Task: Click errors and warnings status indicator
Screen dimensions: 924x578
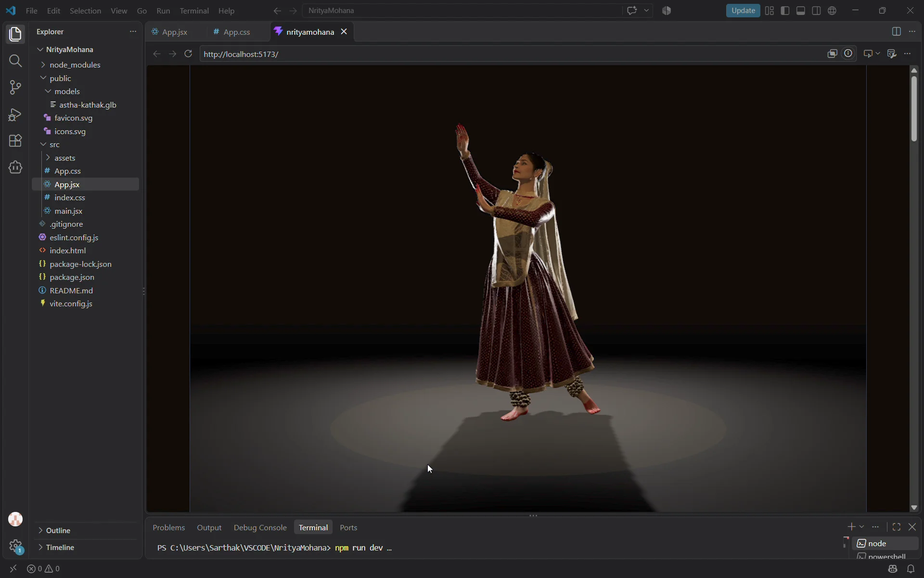Action: coord(43,569)
